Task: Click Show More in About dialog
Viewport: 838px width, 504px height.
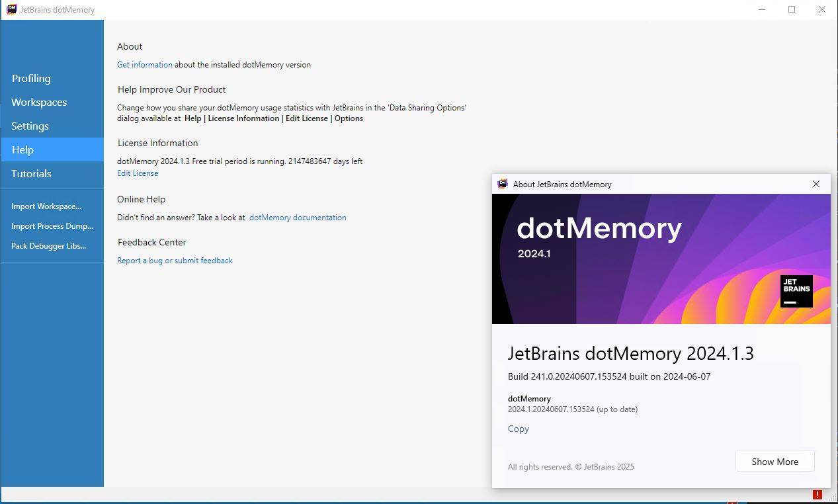Action: 775,462
